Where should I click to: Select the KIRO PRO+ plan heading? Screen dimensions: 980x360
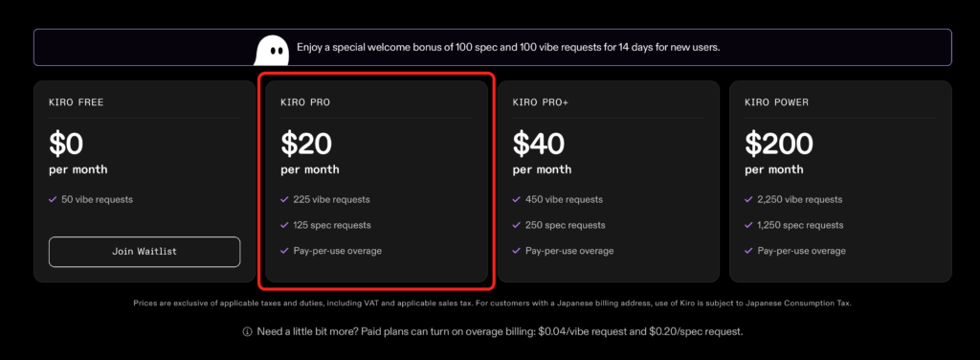point(541,102)
